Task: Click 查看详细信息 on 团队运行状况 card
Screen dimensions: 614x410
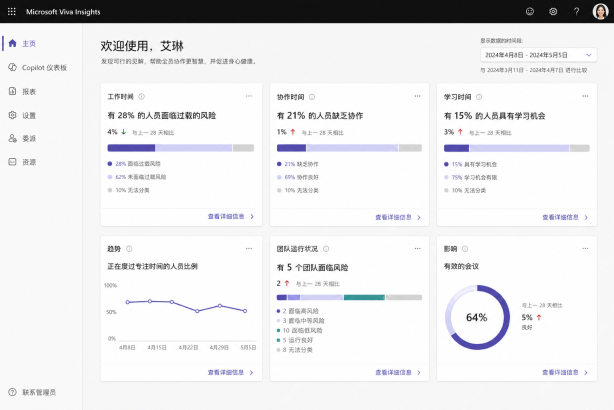Action: (398, 372)
